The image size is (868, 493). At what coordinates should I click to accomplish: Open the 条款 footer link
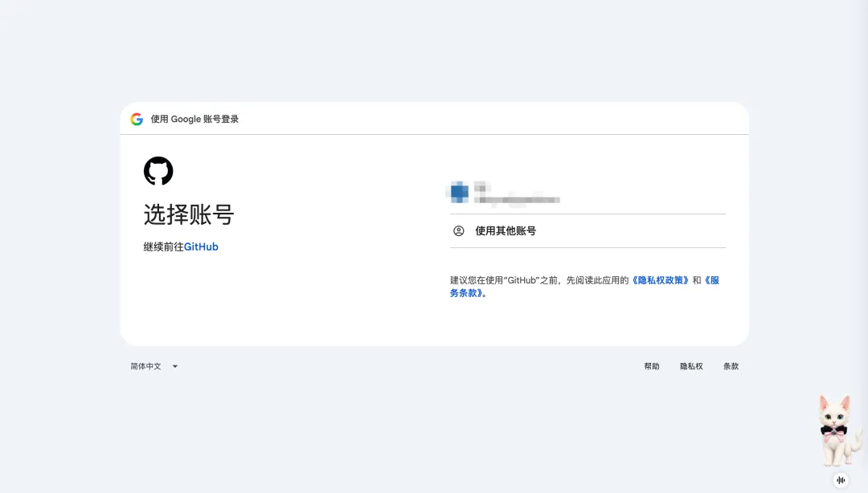click(x=731, y=366)
